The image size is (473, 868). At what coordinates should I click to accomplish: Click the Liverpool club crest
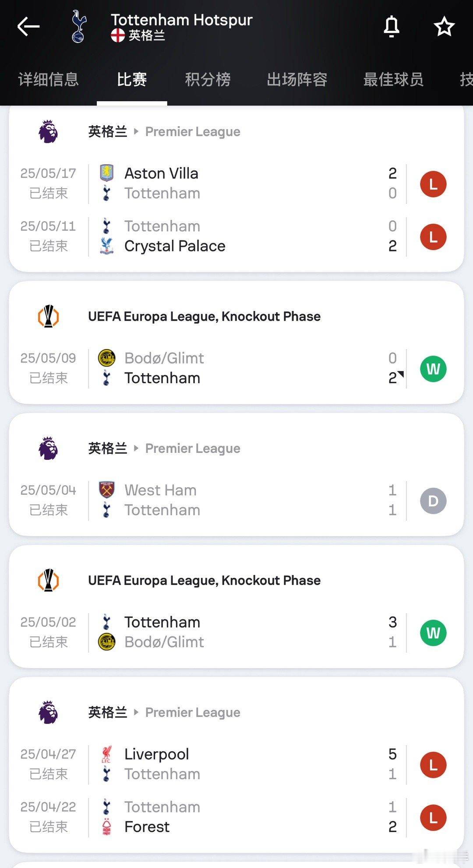click(106, 754)
